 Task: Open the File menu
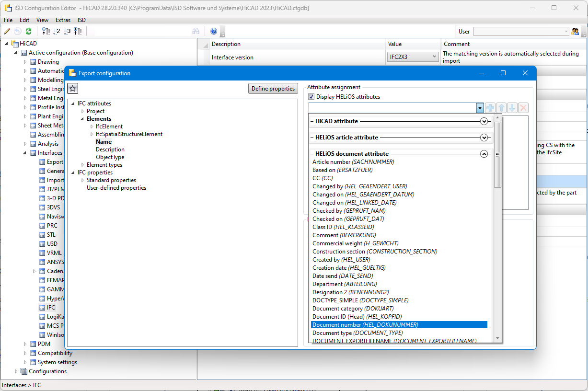(x=8, y=20)
